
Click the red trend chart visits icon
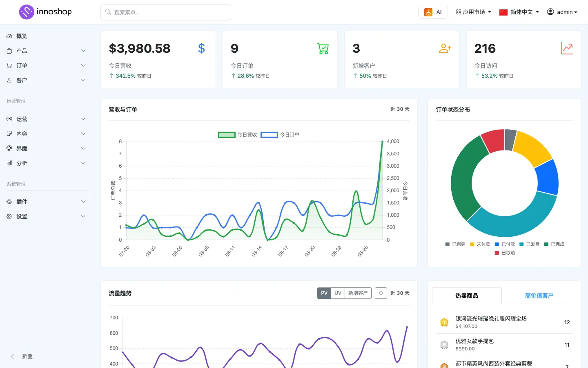(567, 49)
